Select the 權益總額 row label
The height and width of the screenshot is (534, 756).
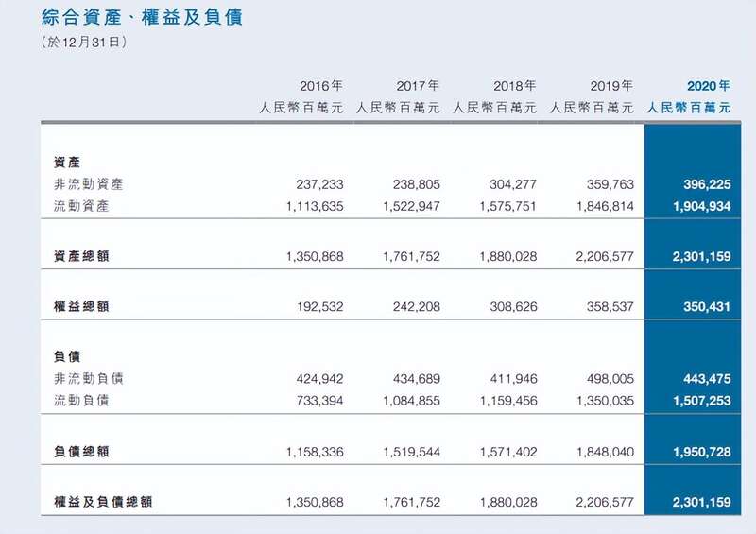point(81,306)
